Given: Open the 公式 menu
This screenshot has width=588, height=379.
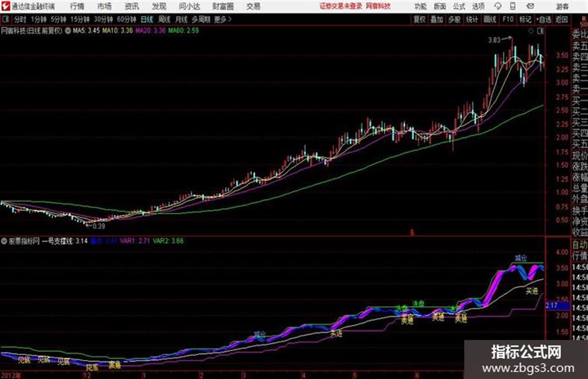Looking at the screenshot, I should (459, 6).
